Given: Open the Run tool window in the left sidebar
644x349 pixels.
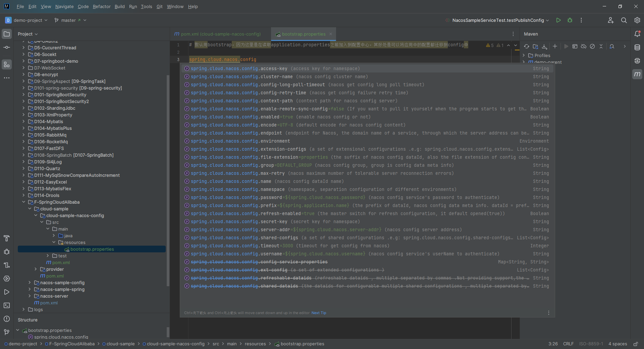Looking at the screenshot, I should tap(7, 292).
